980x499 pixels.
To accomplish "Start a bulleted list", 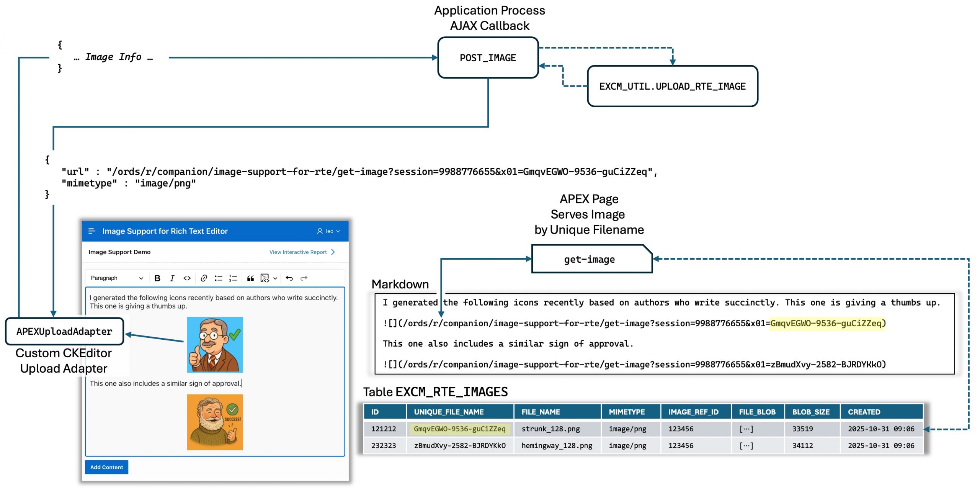I will pos(218,278).
